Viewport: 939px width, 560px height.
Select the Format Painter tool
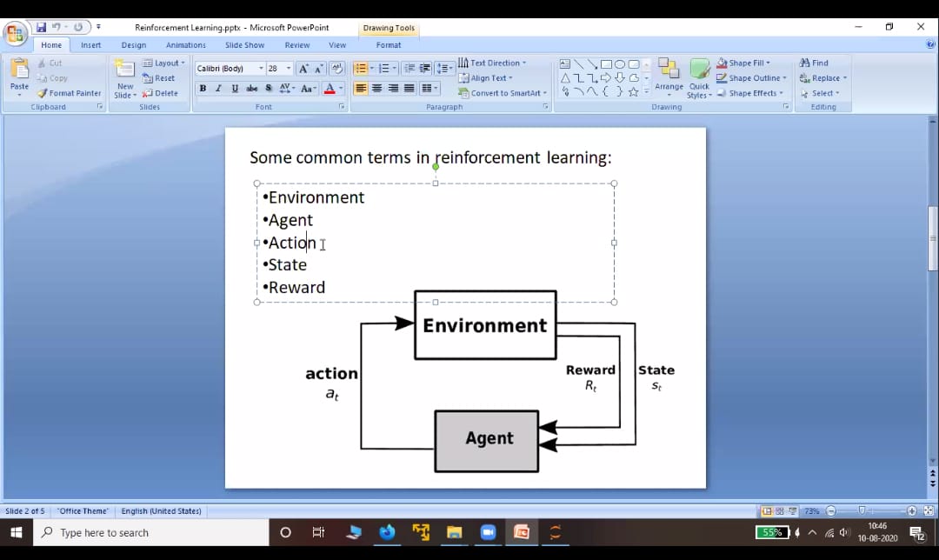click(69, 93)
